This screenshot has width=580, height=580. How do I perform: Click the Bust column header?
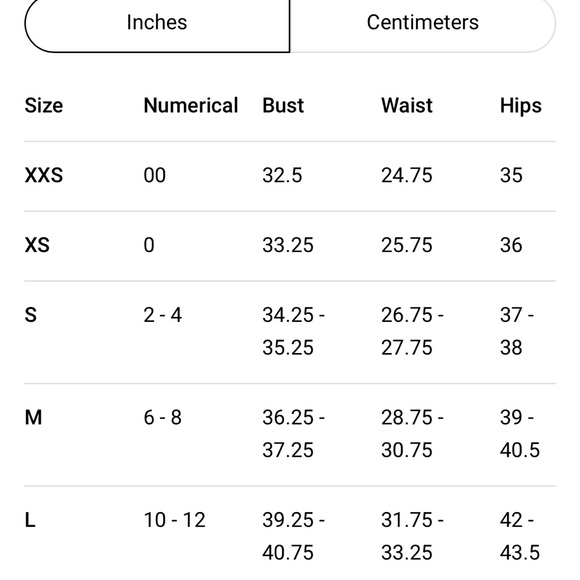pos(283,106)
